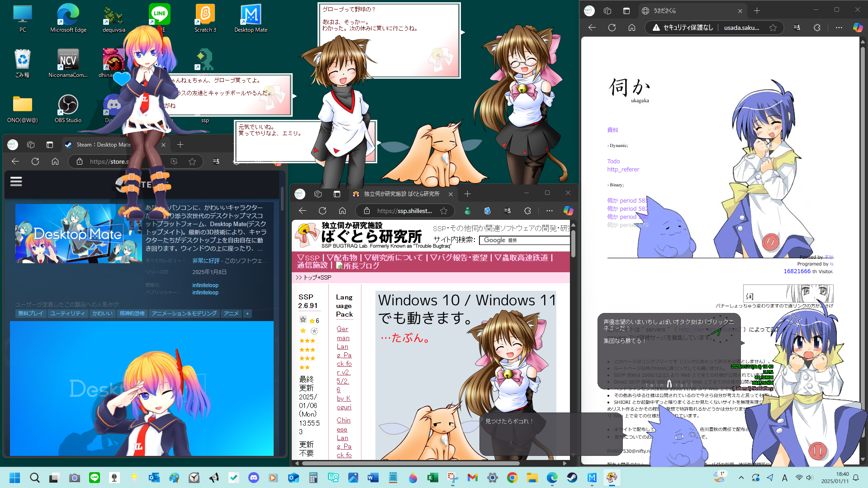The image size is (868, 488).
Task: Open the notification bell in the system tray
Action: [x=856, y=478]
